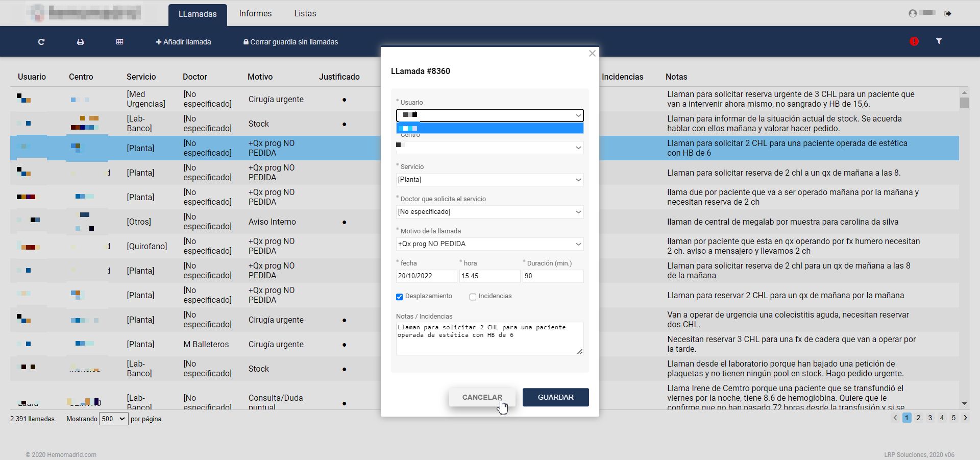This screenshot has height=460, width=980.
Task: Click the red alert indicator icon
Action: click(x=914, y=41)
